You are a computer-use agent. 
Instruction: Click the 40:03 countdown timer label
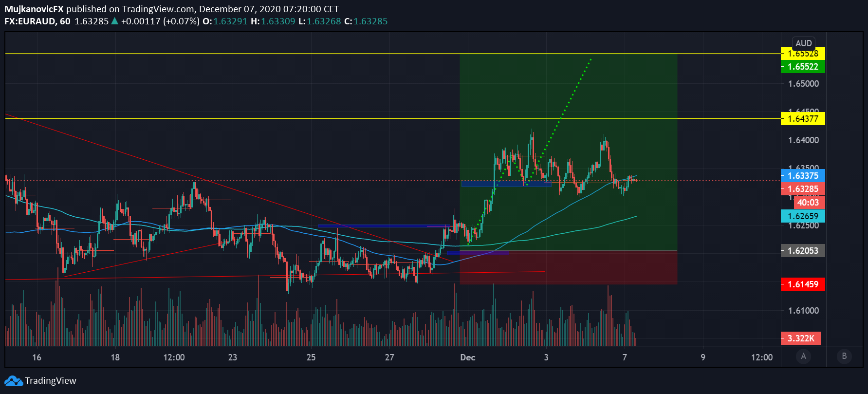809,203
